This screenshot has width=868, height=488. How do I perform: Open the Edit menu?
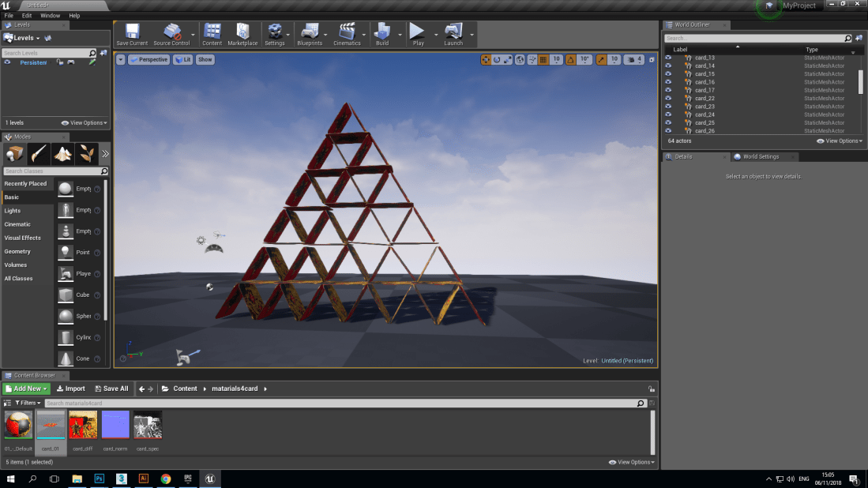[26, 15]
